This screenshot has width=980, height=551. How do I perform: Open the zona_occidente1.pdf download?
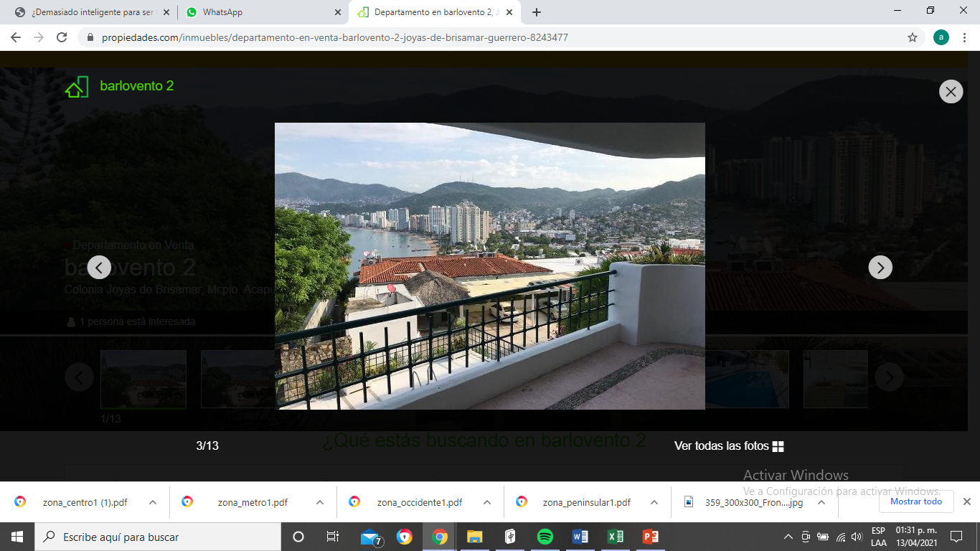pos(410,502)
